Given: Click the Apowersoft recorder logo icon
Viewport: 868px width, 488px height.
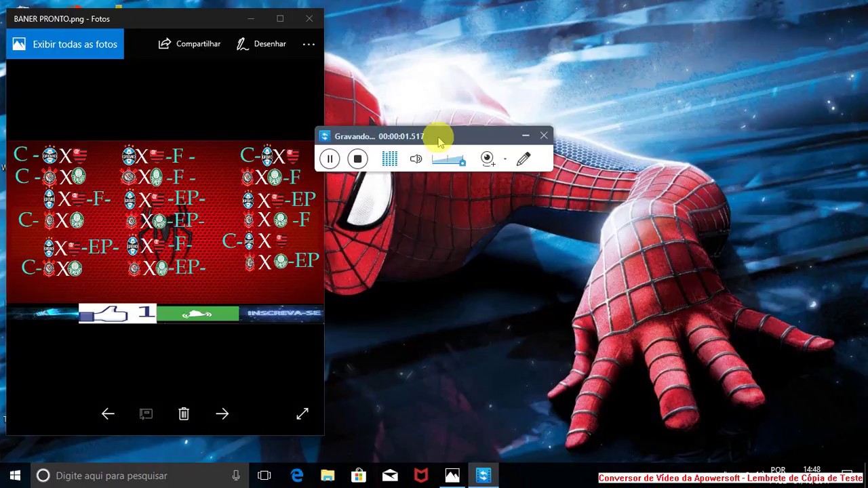Looking at the screenshot, I should coord(324,136).
